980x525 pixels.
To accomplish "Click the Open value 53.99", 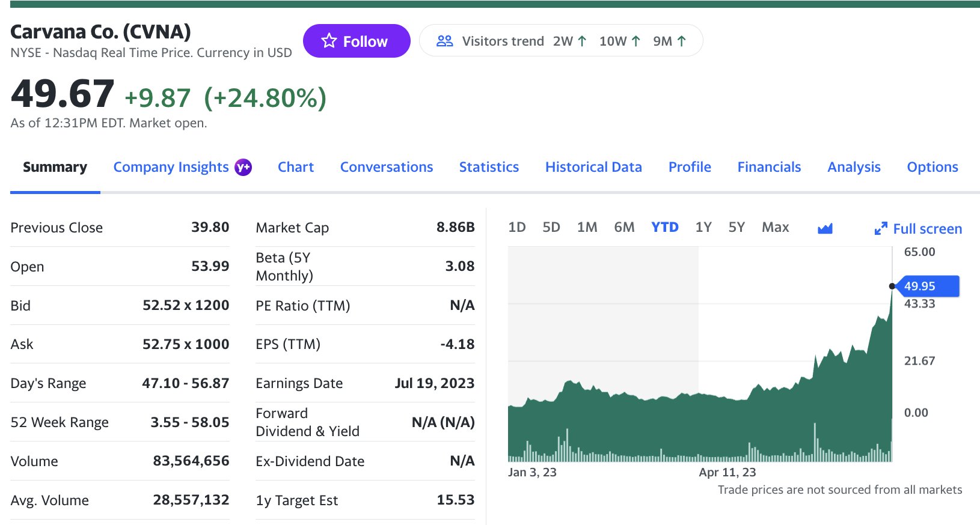I will (210, 266).
